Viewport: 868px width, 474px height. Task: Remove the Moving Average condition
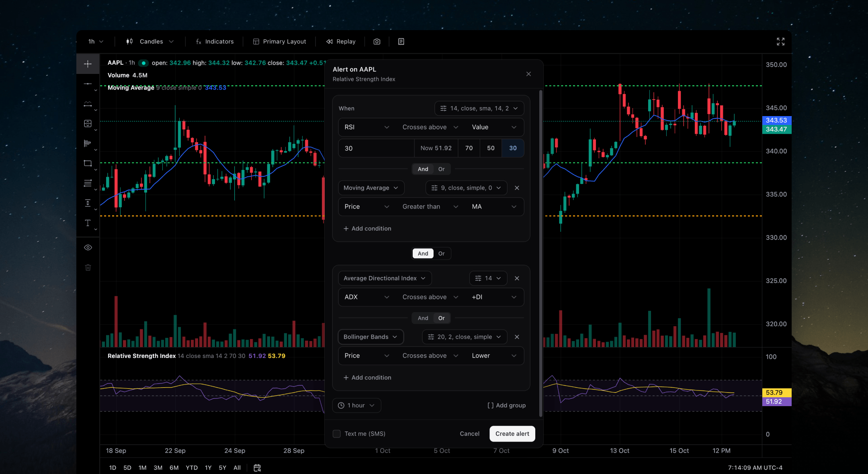click(517, 188)
